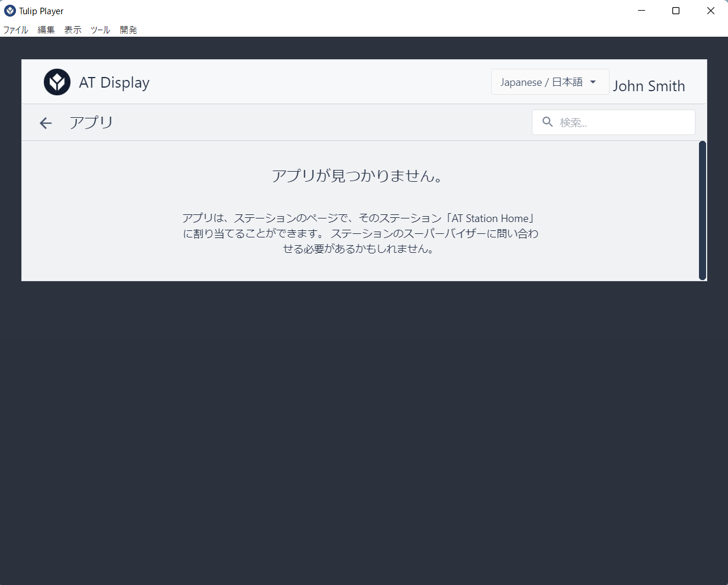Click the Tulip Player icon in title bar
Image resolution: width=728 pixels, height=585 pixels.
click(9, 11)
